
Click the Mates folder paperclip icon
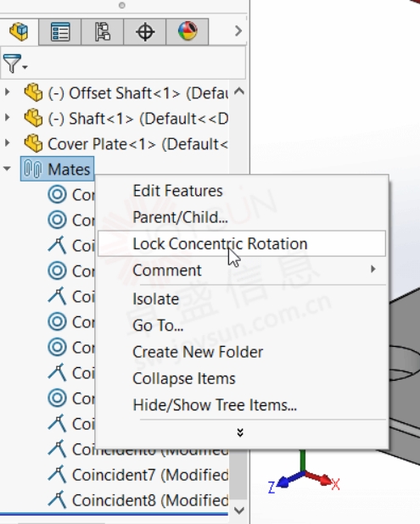pyautogui.click(x=33, y=169)
